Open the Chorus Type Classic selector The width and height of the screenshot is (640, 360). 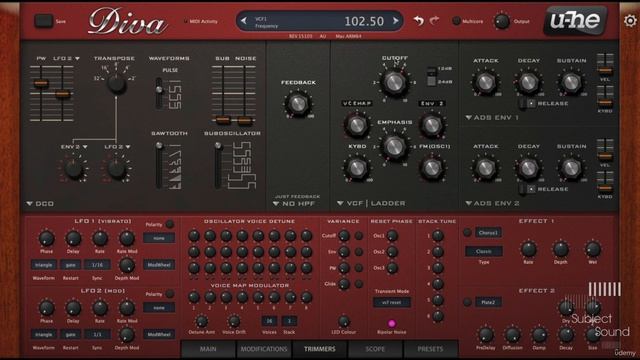(x=484, y=251)
